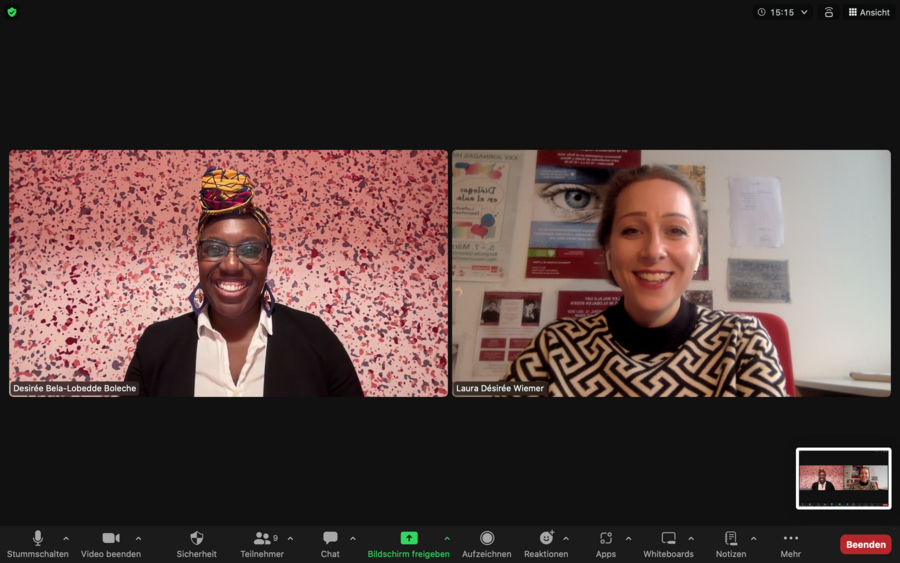This screenshot has height=563, width=900.
Task: Launch Whiteboards from the toolbar
Action: 668,538
